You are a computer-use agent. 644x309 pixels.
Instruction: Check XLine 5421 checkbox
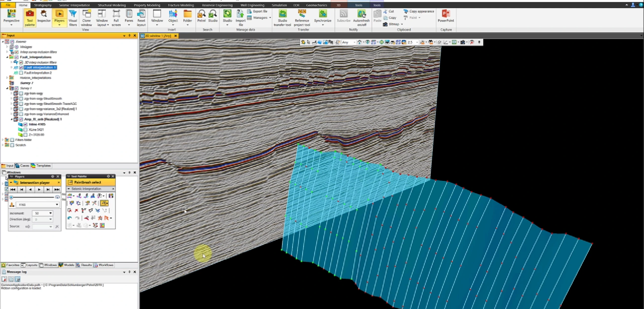(x=25, y=130)
